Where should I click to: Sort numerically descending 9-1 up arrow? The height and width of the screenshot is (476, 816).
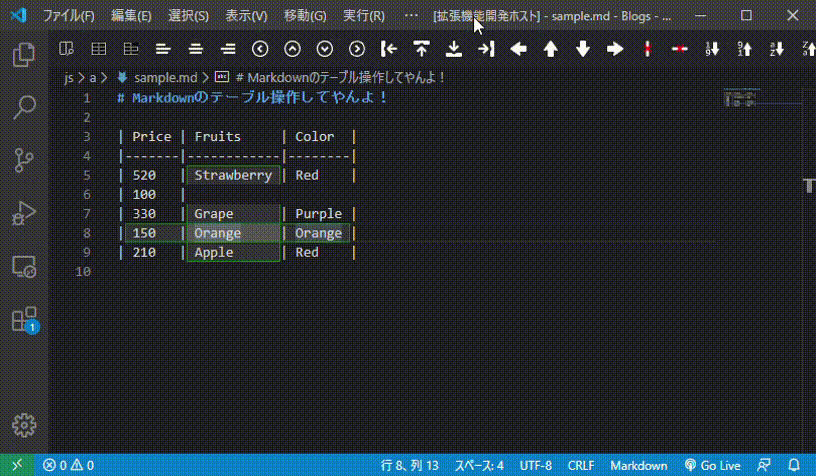click(x=744, y=49)
